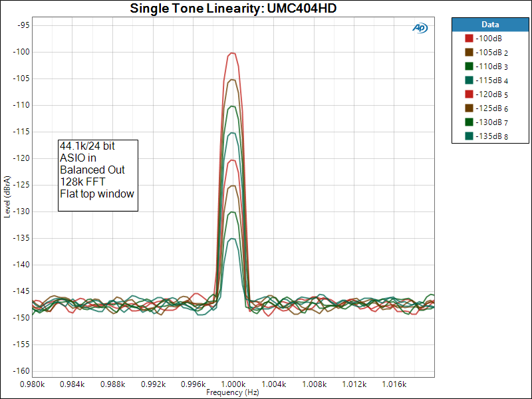Click the -120 level tick label
532x399 pixels.
[21, 158]
